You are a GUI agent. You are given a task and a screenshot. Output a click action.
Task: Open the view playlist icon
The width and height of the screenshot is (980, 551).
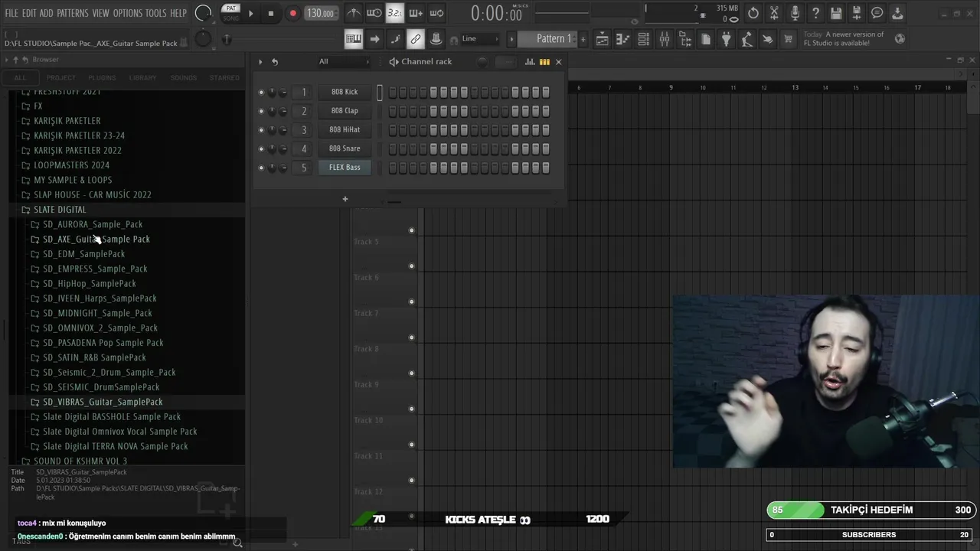click(603, 39)
